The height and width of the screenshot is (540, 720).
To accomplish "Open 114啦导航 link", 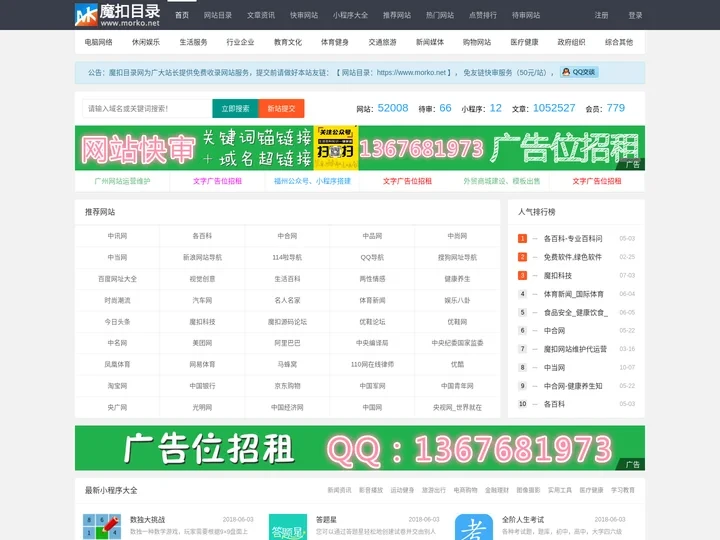I will pos(287,258).
